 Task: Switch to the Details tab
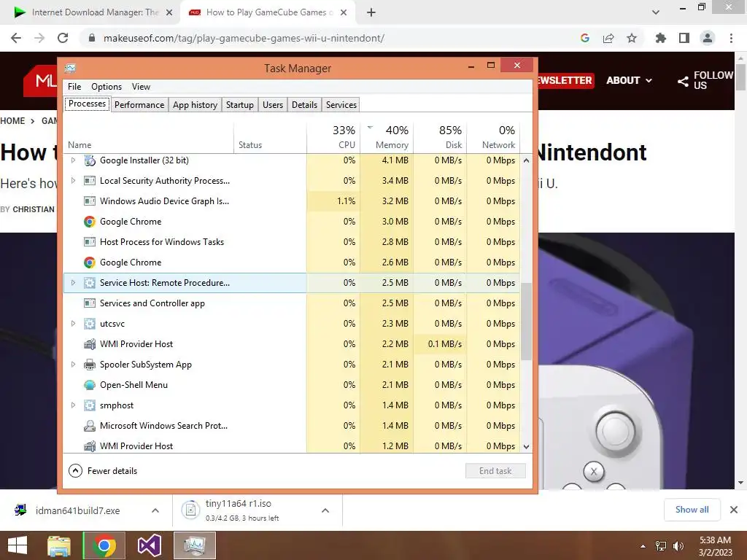pyautogui.click(x=304, y=105)
